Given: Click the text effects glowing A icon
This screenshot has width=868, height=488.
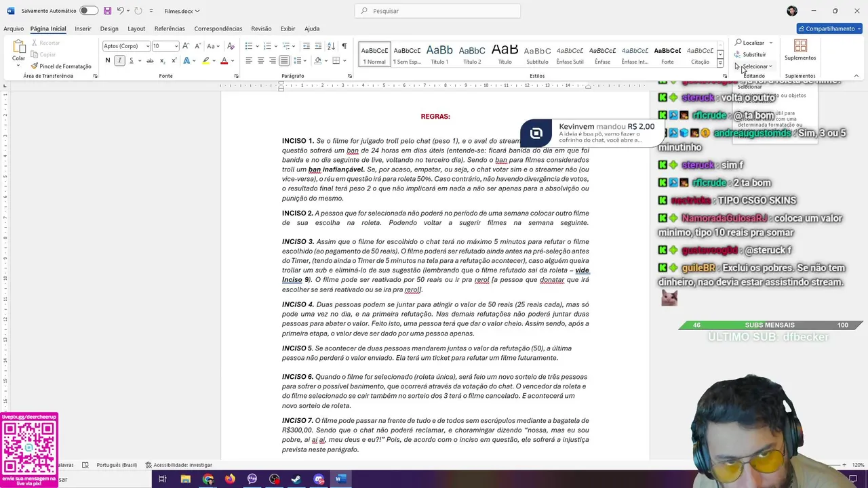Looking at the screenshot, I should coord(186,61).
